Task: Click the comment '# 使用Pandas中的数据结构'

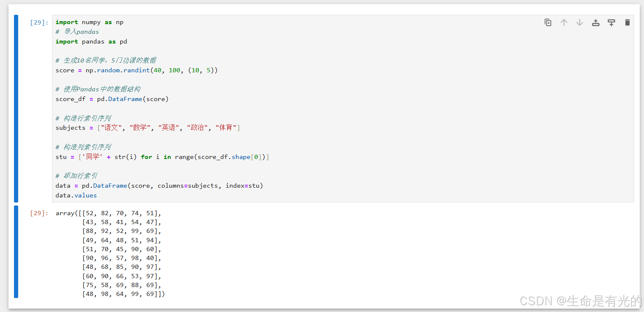Action: coord(98,89)
